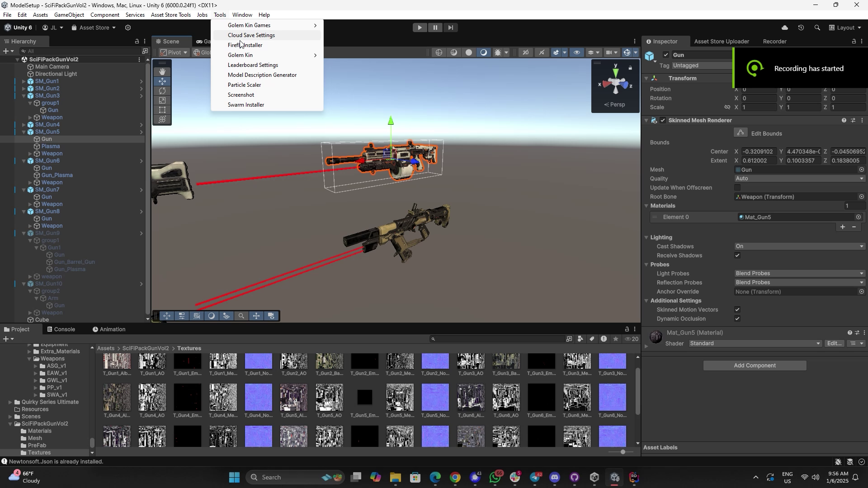Switch to Asset Store Uploader tab
The height and width of the screenshot is (488, 868).
click(722, 42)
